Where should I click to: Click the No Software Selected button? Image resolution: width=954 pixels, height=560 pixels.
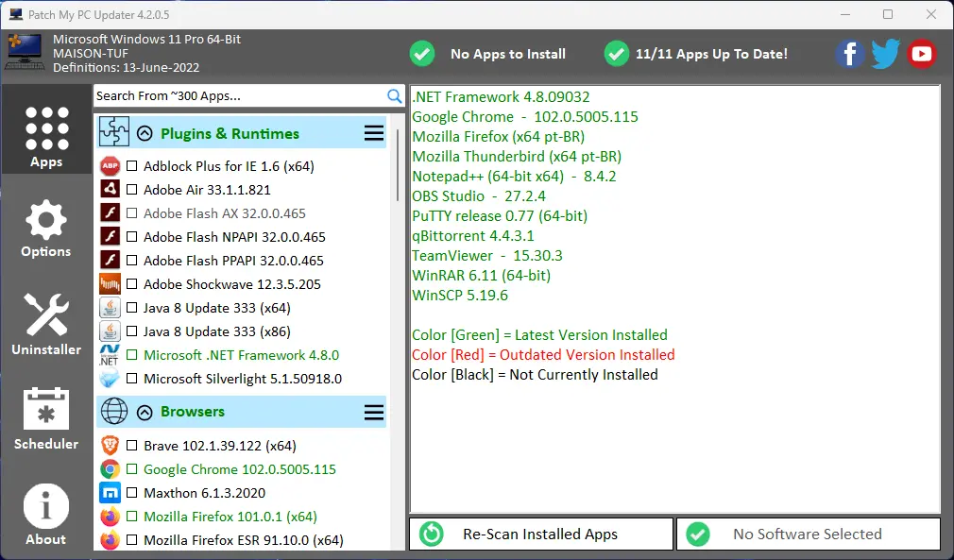tap(809, 534)
